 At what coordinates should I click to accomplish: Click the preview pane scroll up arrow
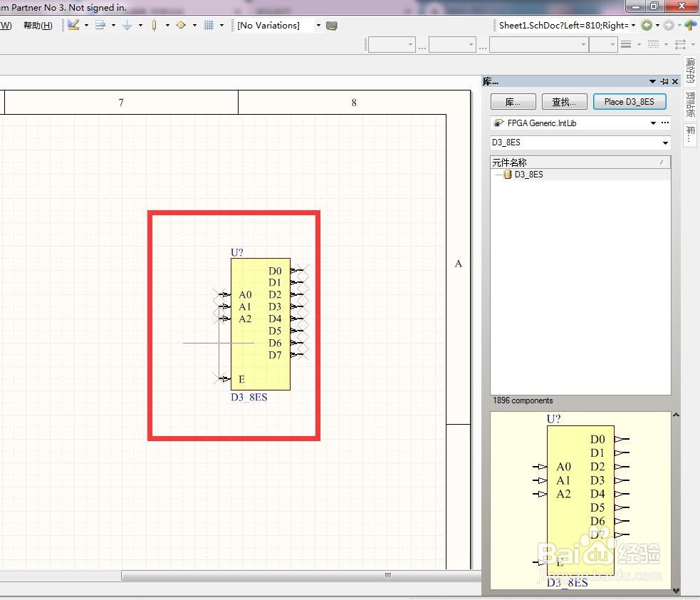click(676, 415)
